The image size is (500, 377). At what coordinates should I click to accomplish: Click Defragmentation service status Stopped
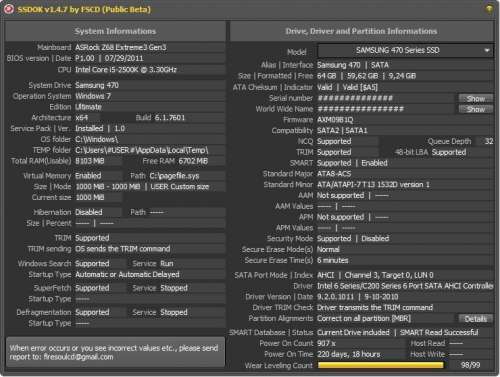tap(174, 313)
